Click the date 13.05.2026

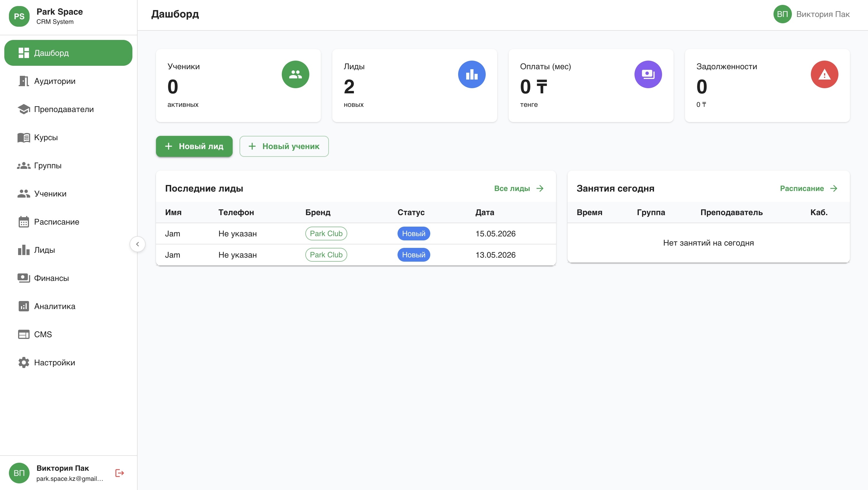click(x=495, y=255)
